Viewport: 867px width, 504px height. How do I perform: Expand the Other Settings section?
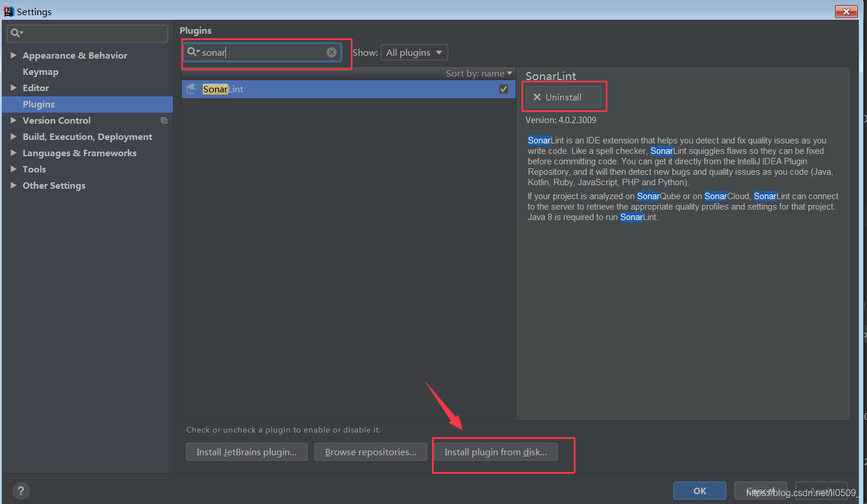click(x=13, y=185)
